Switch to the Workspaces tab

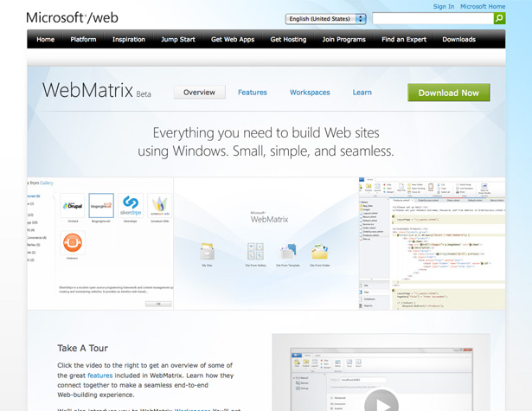tap(310, 93)
